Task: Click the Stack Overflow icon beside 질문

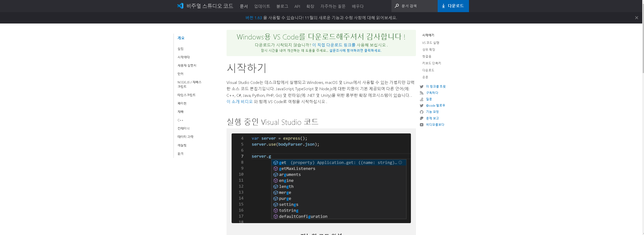Action: click(422, 99)
